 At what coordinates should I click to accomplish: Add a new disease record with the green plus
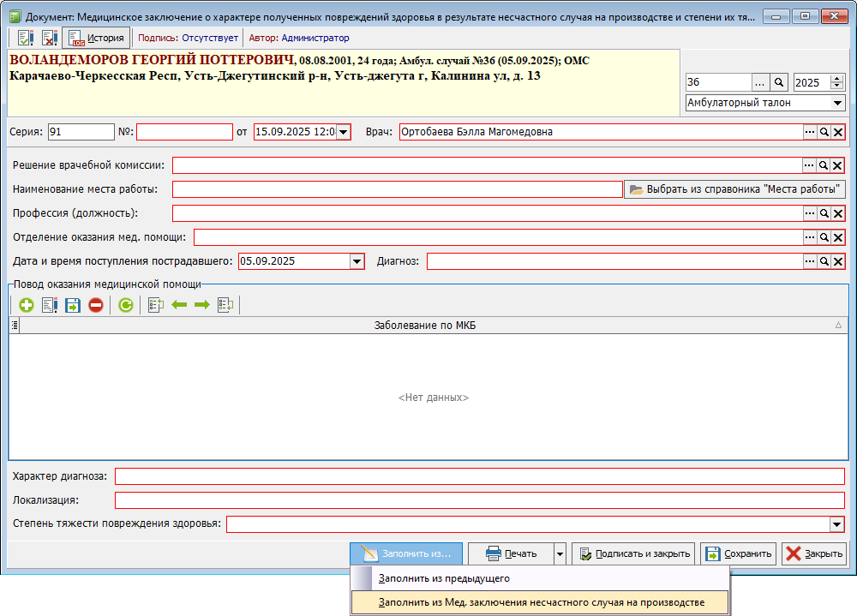click(26, 305)
